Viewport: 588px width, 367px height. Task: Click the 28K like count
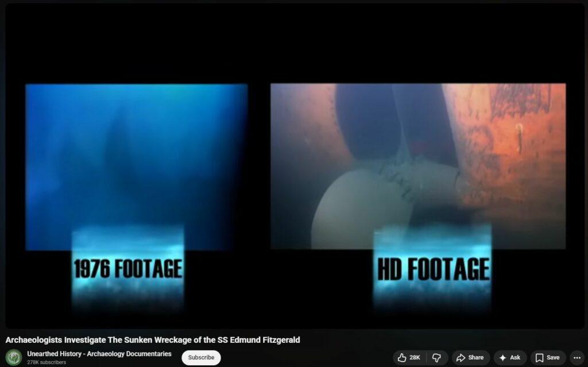point(415,357)
